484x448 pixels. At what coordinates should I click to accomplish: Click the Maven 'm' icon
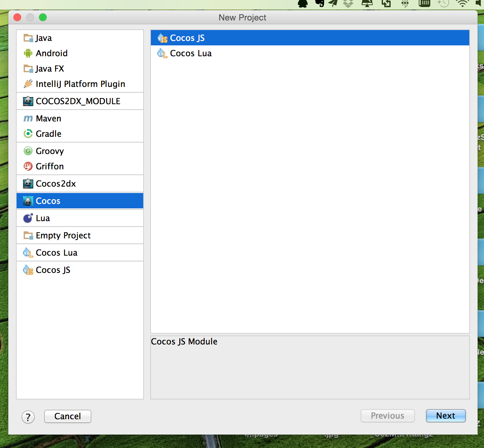(x=28, y=119)
